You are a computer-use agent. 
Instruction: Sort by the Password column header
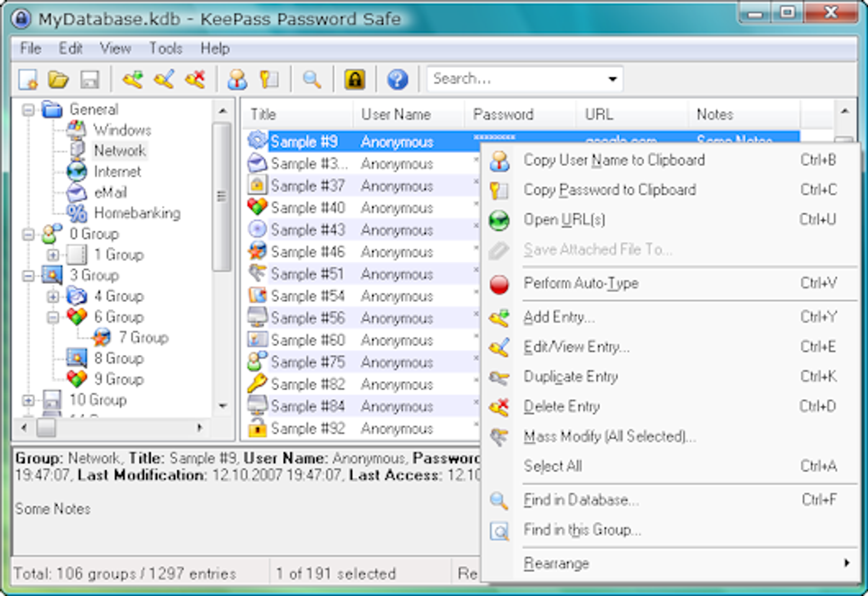pyautogui.click(x=520, y=114)
